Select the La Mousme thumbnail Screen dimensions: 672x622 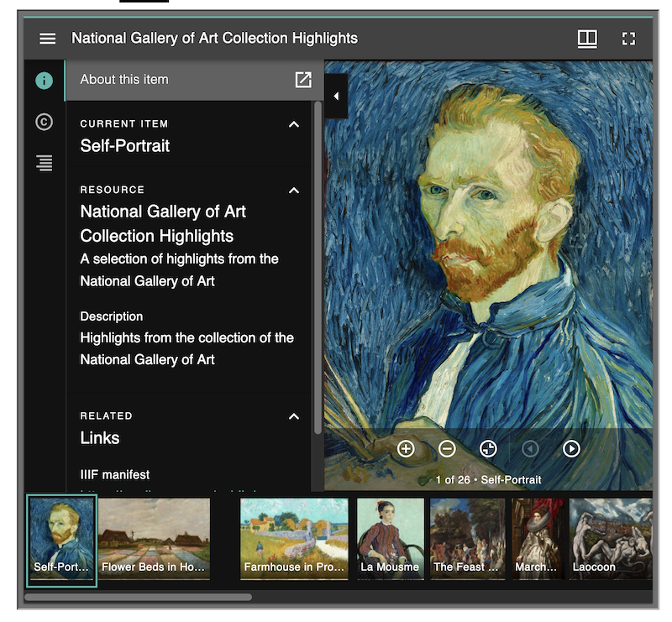point(390,537)
